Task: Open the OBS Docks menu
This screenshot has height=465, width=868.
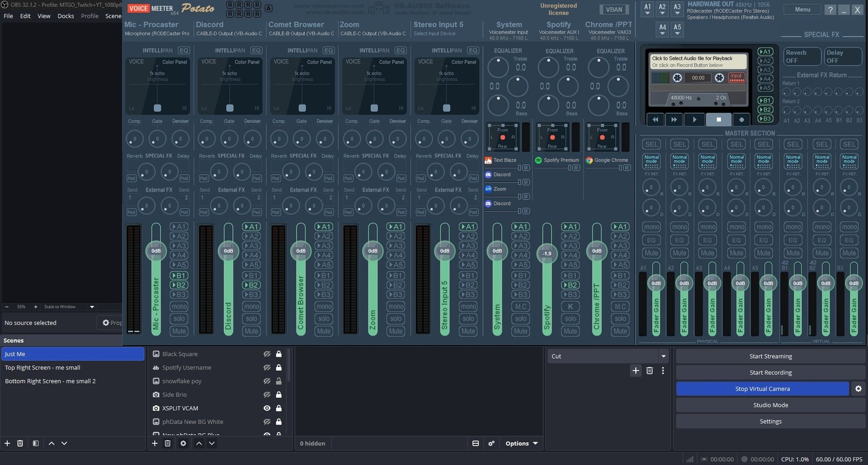Action: pos(66,16)
